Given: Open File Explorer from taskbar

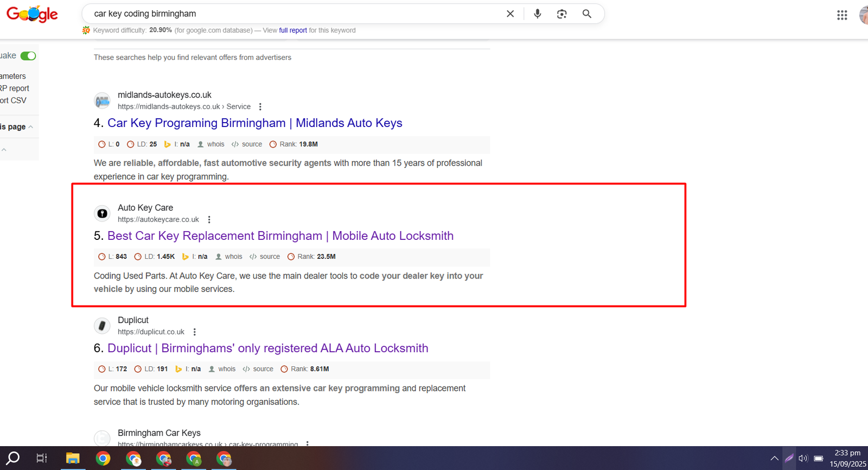Looking at the screenshot, I should tap(73, 459).
